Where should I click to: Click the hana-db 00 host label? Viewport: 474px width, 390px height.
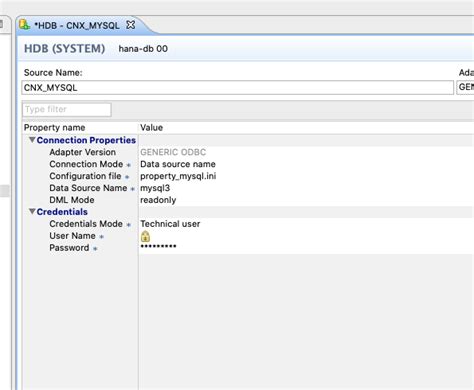tap(143, 49)
